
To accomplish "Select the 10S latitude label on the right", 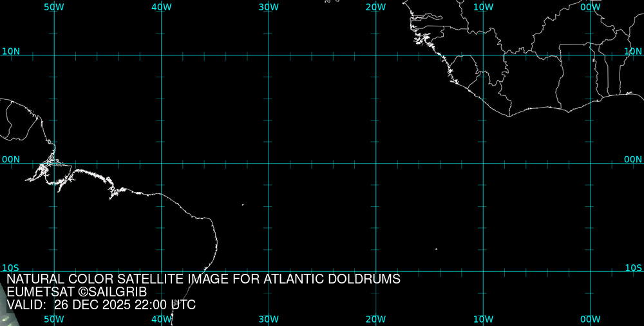I will [633, 267].
